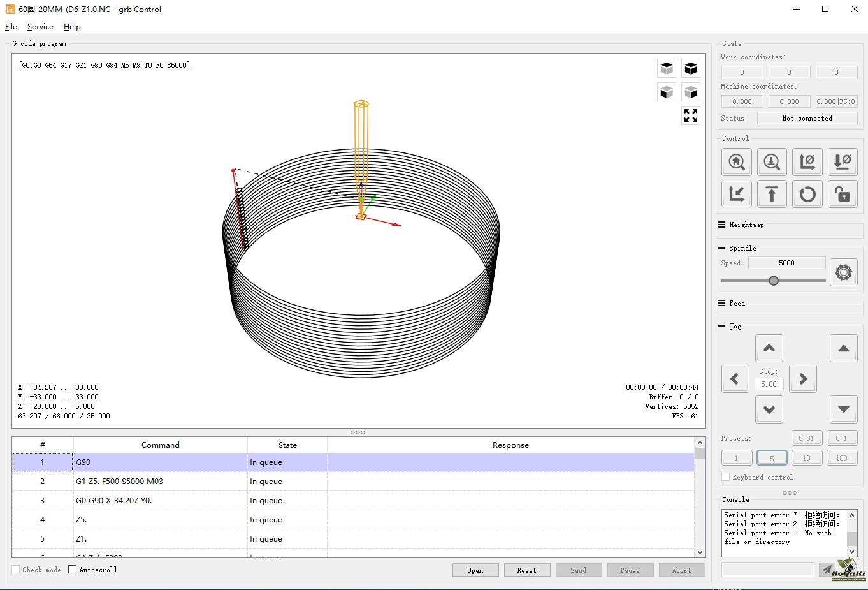Start the Z-probe control icon
This screenshot has width=868, height=590.
point(772,162)
